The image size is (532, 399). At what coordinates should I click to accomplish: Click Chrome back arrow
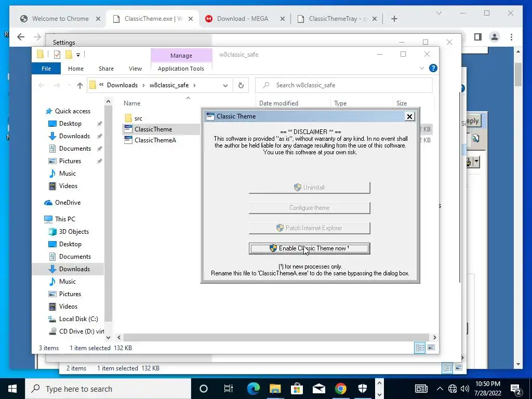pyautogui.click(x=21, y=37)
